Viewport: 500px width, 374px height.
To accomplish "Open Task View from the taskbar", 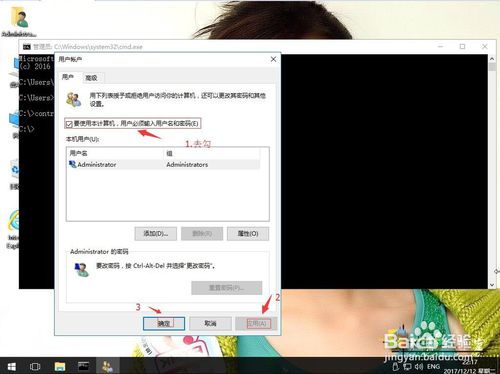I will tap(35, 366).
